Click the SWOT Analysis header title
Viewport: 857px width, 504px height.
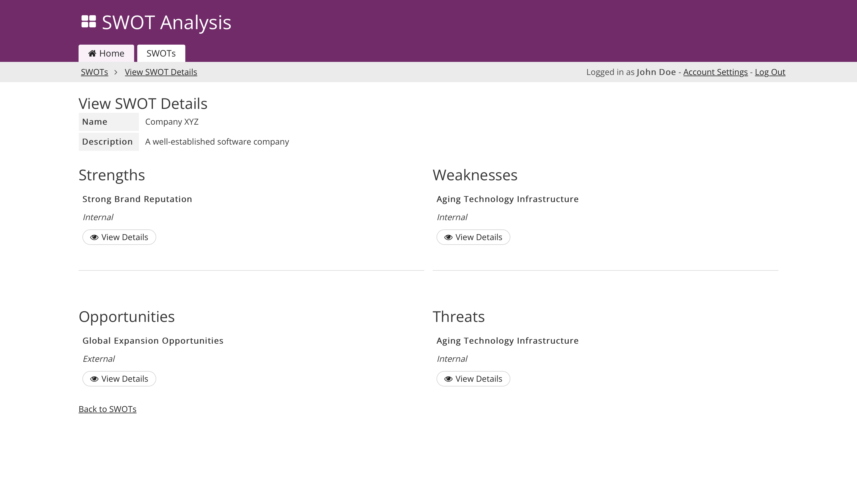(166, 22)
